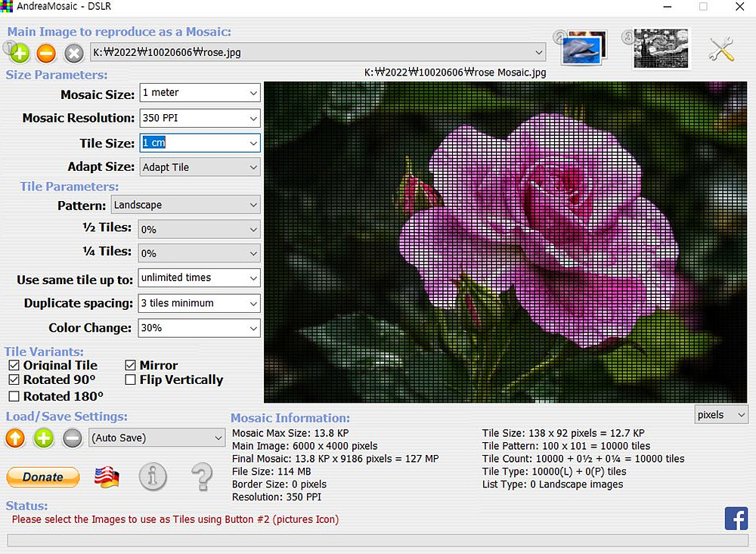Click the output path text rose Mosaic.jpg
Image resolution: width=756 pixels, height=554 pixels.
(x=454, y=73)
